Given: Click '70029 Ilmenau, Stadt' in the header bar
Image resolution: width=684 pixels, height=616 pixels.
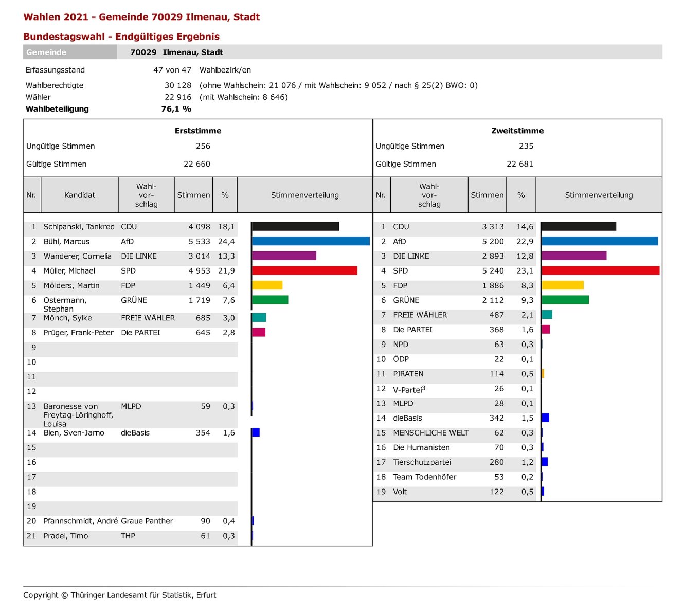Looking at the screenshot, I should coord(176,52).
